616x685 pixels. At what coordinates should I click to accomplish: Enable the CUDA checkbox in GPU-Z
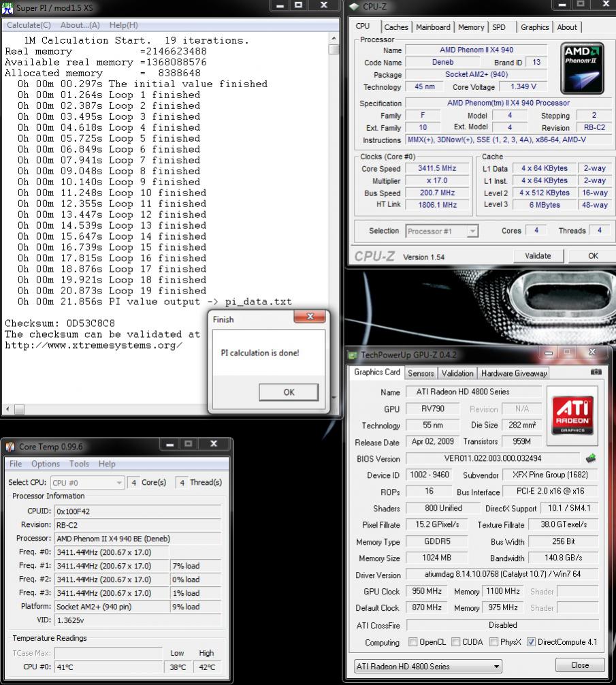click(x=455, y=641)
